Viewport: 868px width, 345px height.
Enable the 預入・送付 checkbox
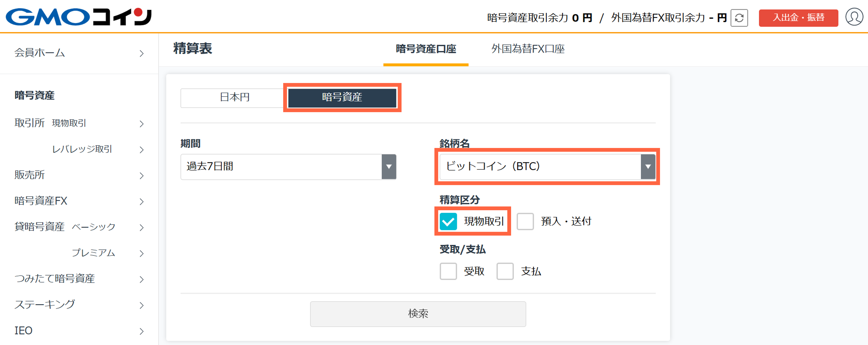pos(525,221)
